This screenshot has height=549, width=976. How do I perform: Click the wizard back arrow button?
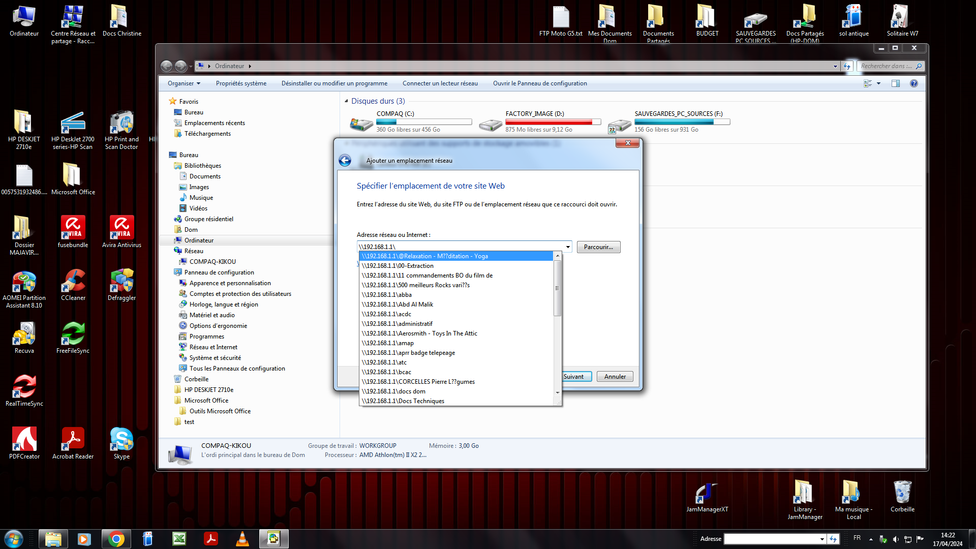[345, 161]
